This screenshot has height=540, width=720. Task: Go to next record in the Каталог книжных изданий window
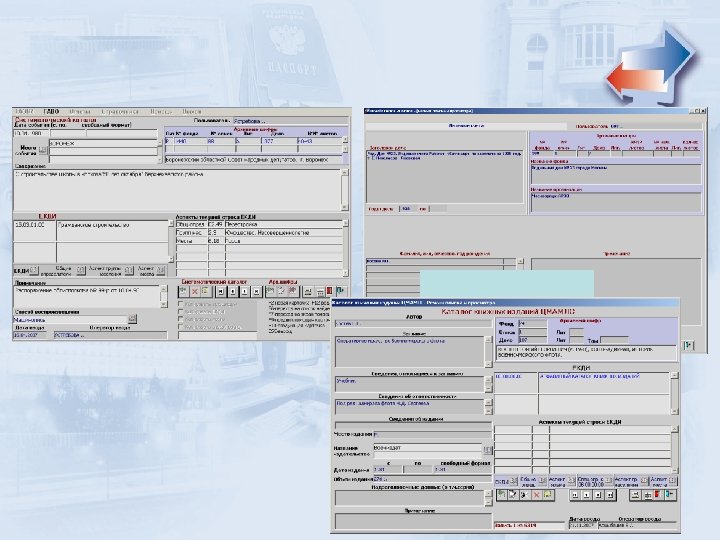[598, 495]
